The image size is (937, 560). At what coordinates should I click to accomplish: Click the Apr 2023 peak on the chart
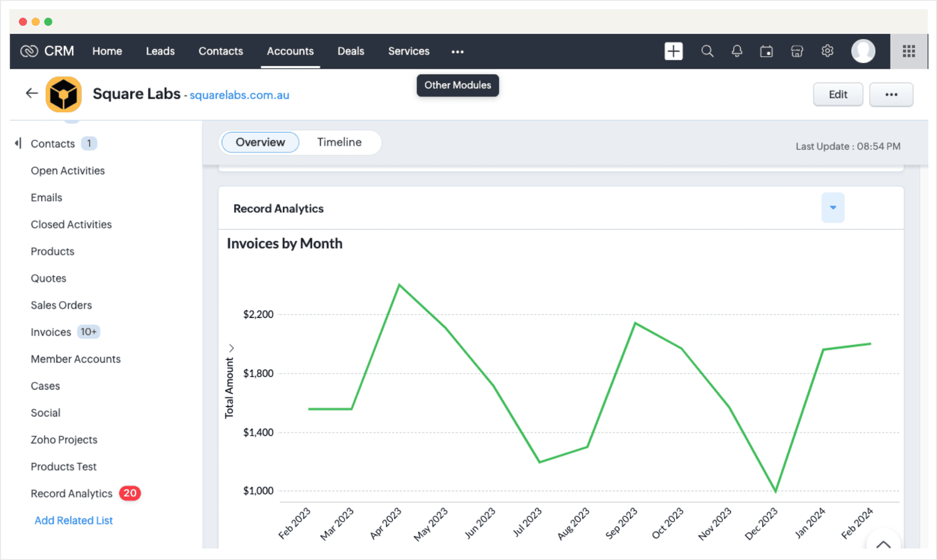pos(399,285)
